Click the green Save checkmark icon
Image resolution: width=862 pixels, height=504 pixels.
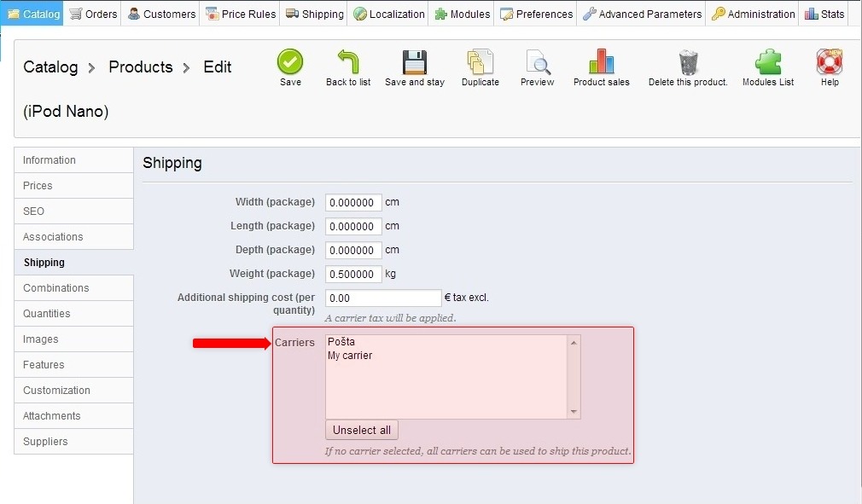[290, 61]
